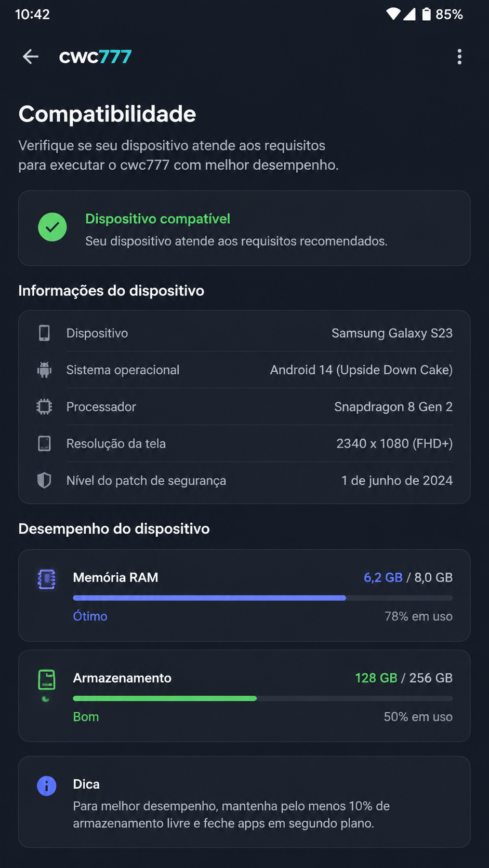The height and width of the screenshot is (868, 489).
Task: Select the Samsung Galaxy S23 device value
Action: (x=392, y=333)
